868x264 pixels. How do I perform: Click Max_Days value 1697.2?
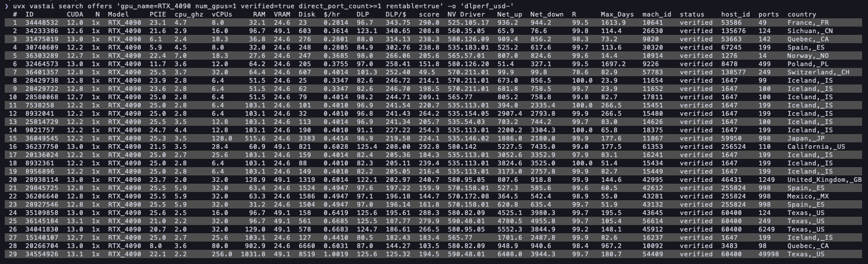(x=613, y=64)
